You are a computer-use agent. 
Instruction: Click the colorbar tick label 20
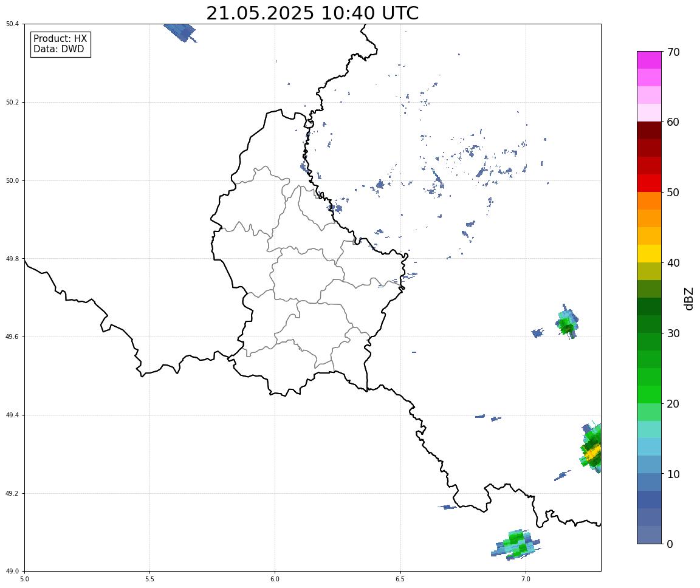pos(673,404)
